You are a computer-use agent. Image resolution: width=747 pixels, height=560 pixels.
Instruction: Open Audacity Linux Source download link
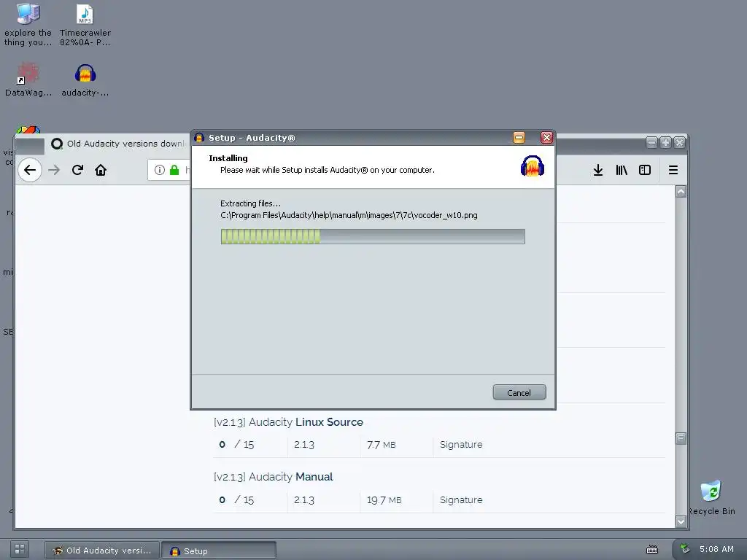(288, 422)
